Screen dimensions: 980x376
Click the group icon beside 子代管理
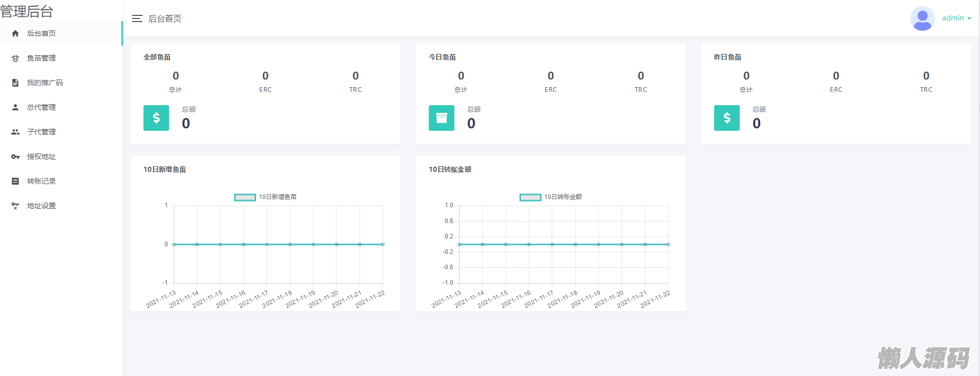(x=15, y=132)
